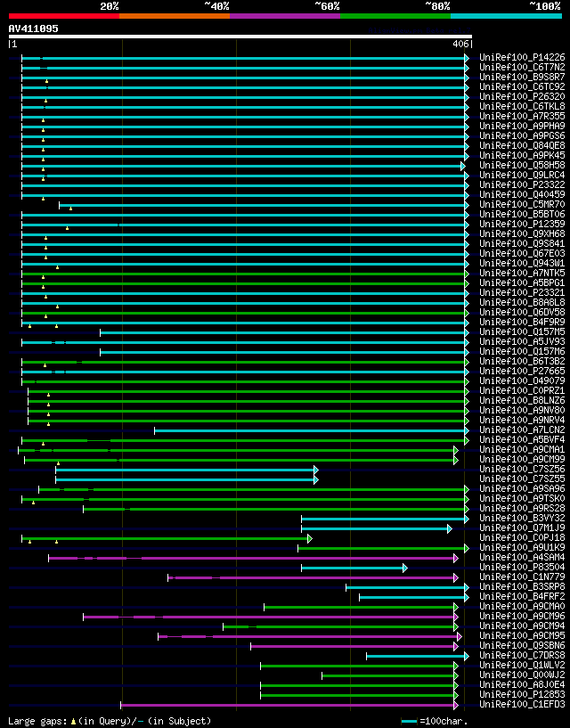Click the UniRef100_A9CM95 label
570x728 pixels.
522,635
